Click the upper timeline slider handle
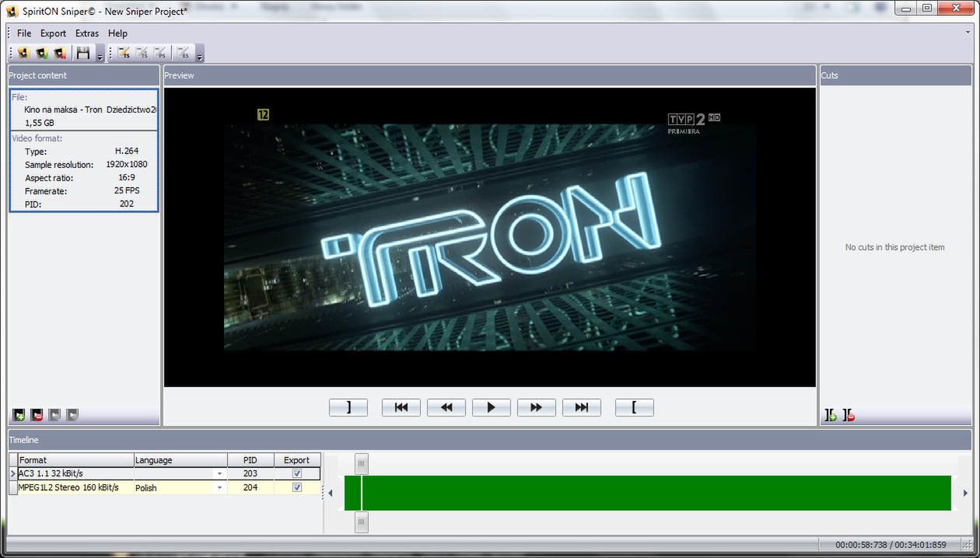The height and width of the screenshot is (558, 980). (x=361, y=464)
